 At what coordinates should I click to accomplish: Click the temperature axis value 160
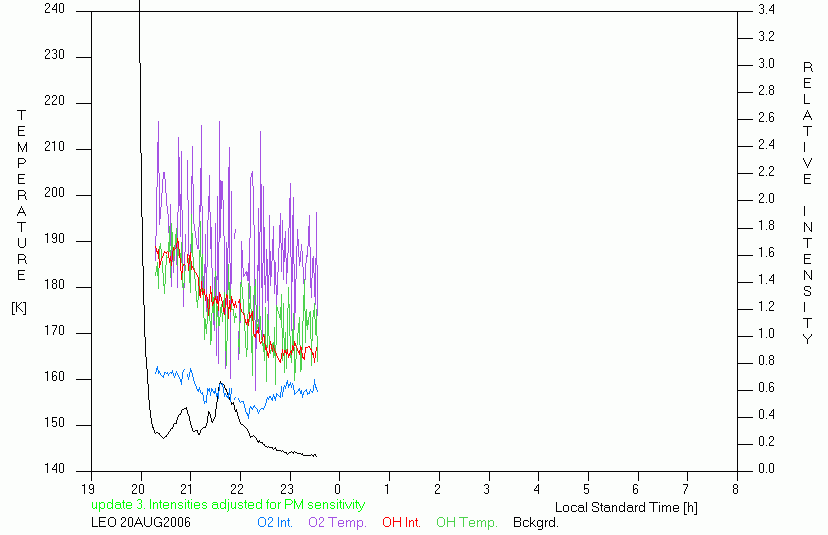[x=54, y=377]
